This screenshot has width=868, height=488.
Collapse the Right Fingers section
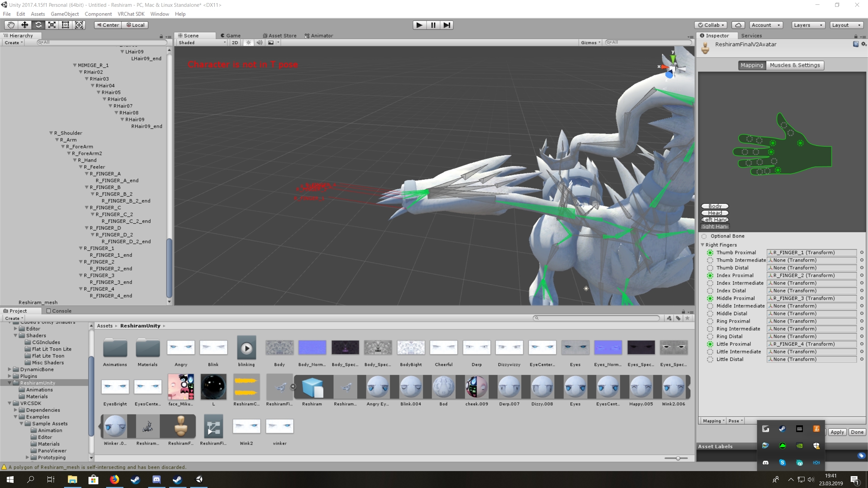703,245
